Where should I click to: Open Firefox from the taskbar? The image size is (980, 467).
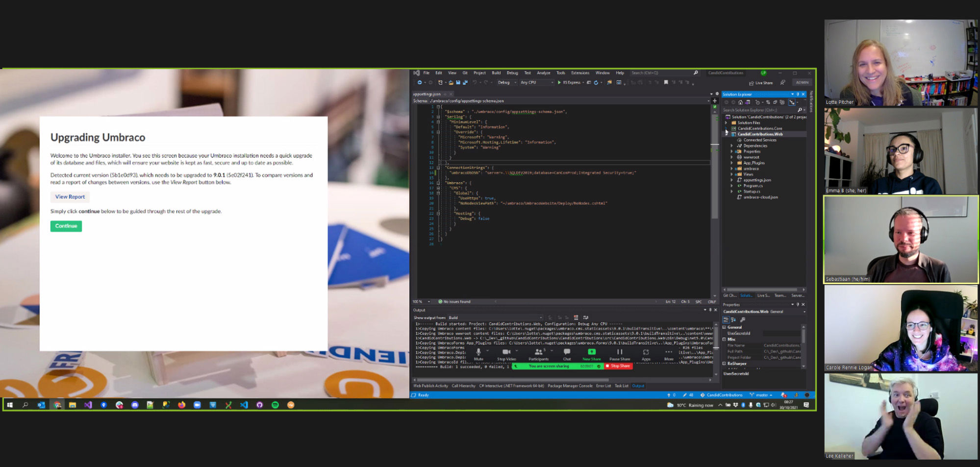[181, 405]
